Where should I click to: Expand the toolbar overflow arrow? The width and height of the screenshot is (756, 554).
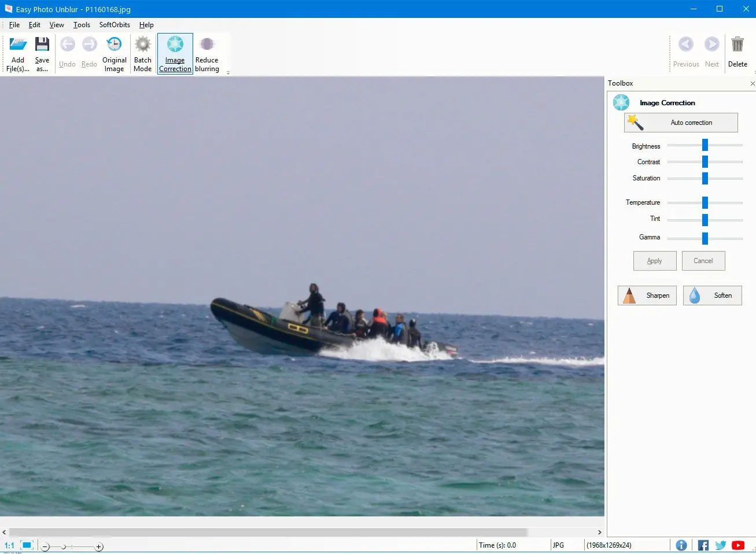click(x=228, y=73)
